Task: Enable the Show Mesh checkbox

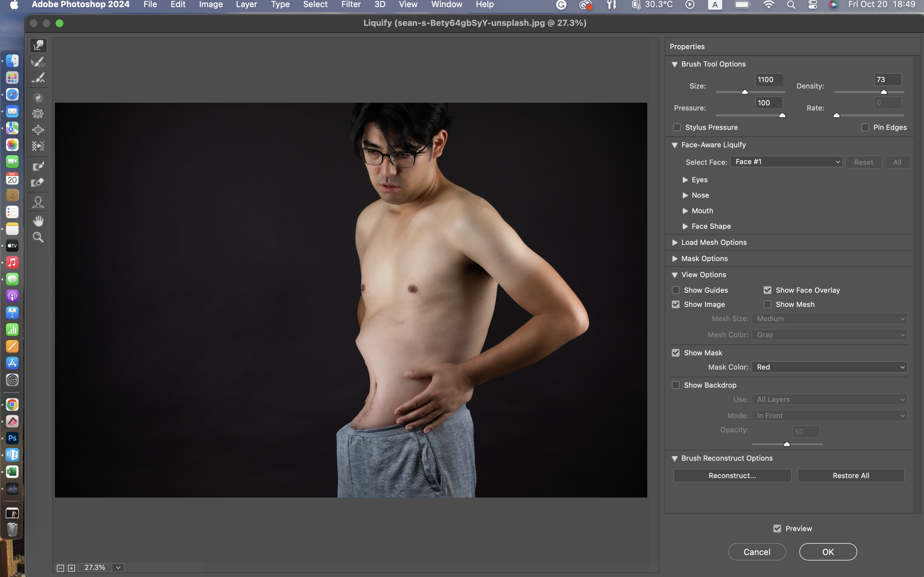Action: [768, 304]
